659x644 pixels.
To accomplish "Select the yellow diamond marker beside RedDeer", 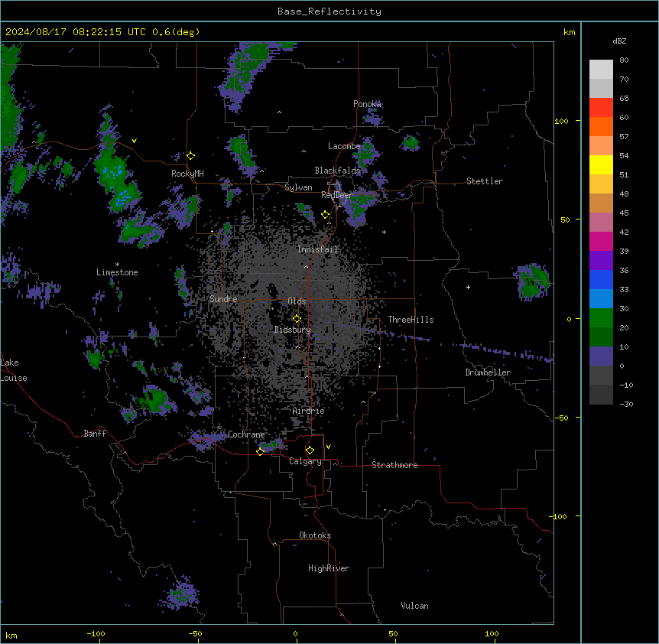I will [326, 215].
